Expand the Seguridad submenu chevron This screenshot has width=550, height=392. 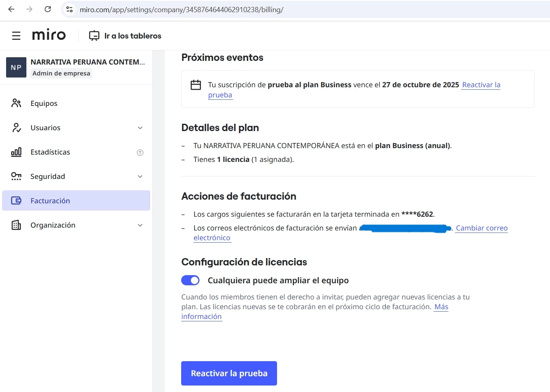click(140, 177)
